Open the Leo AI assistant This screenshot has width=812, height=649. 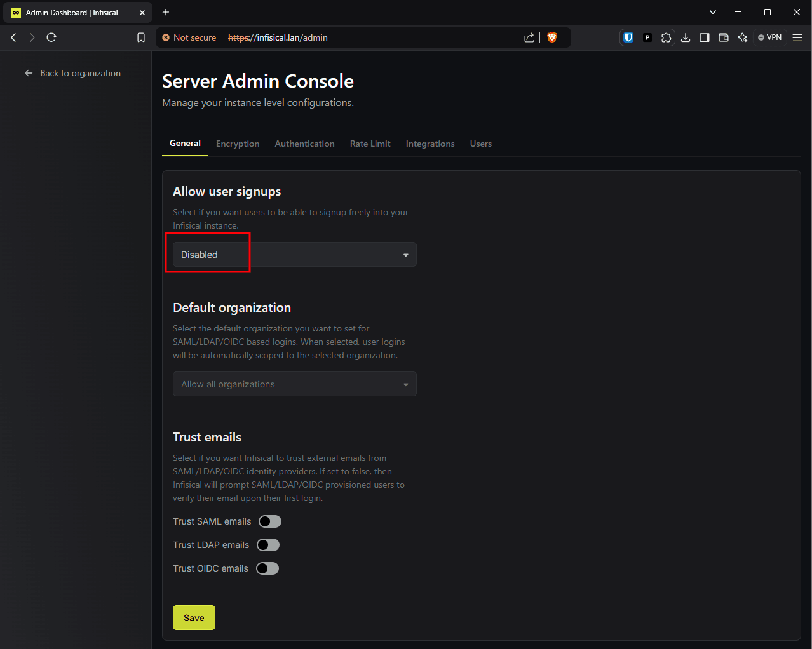point(742,37)
